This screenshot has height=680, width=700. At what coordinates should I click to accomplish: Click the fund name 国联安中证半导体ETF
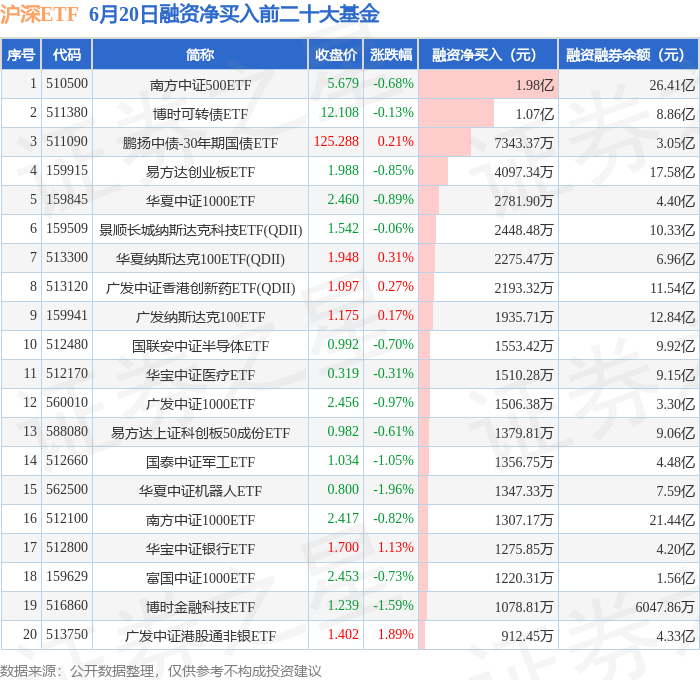tap(200, 346)
